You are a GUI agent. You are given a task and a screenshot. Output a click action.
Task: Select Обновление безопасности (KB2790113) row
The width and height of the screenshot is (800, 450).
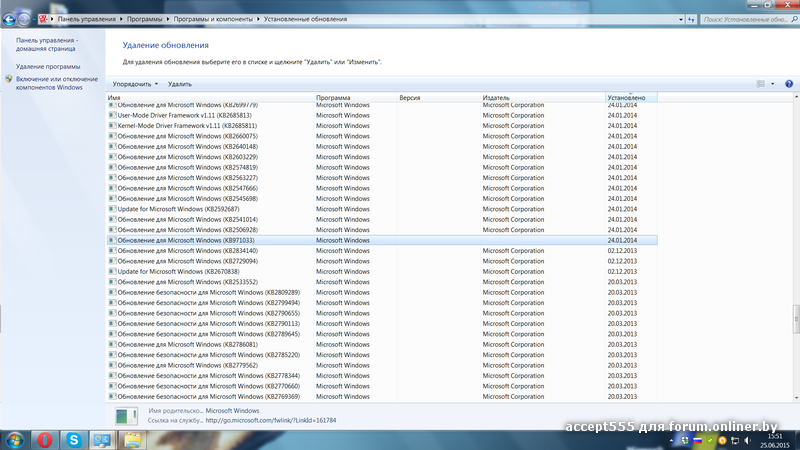coord(382,323)
